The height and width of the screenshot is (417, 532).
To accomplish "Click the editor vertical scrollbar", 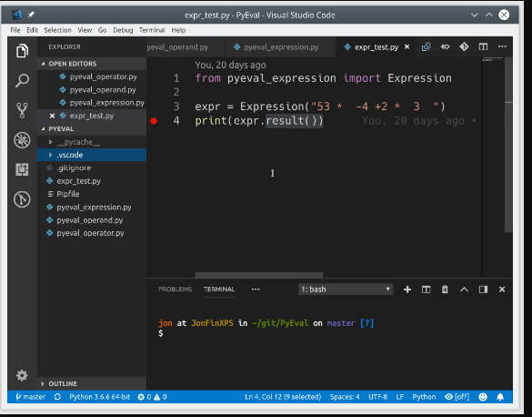I will 508,145.
